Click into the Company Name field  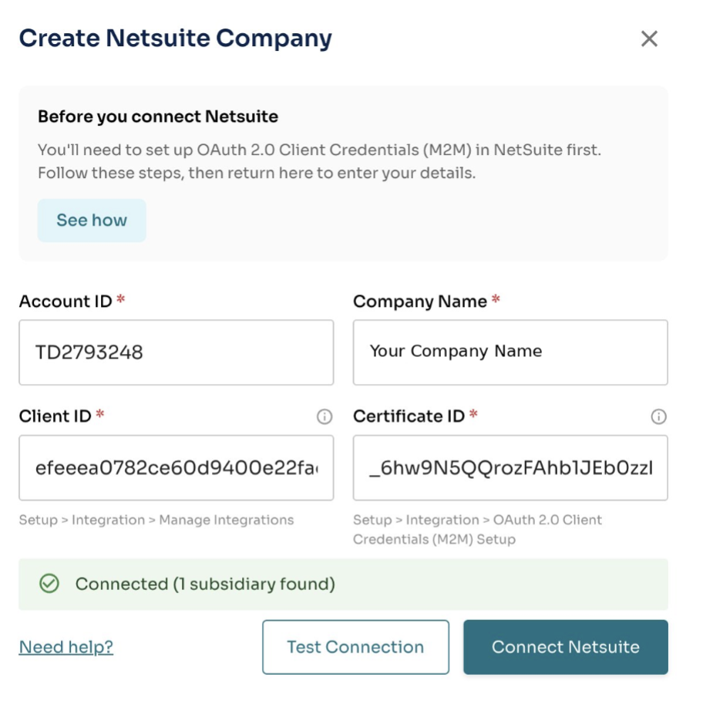[x=510, y=352]
